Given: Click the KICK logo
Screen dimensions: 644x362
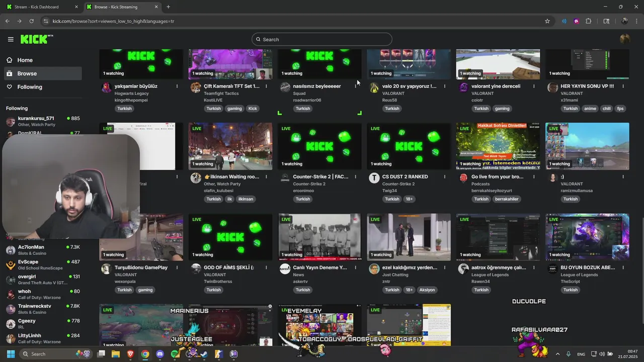Looking at the screenshot, I should click(37, 39).
